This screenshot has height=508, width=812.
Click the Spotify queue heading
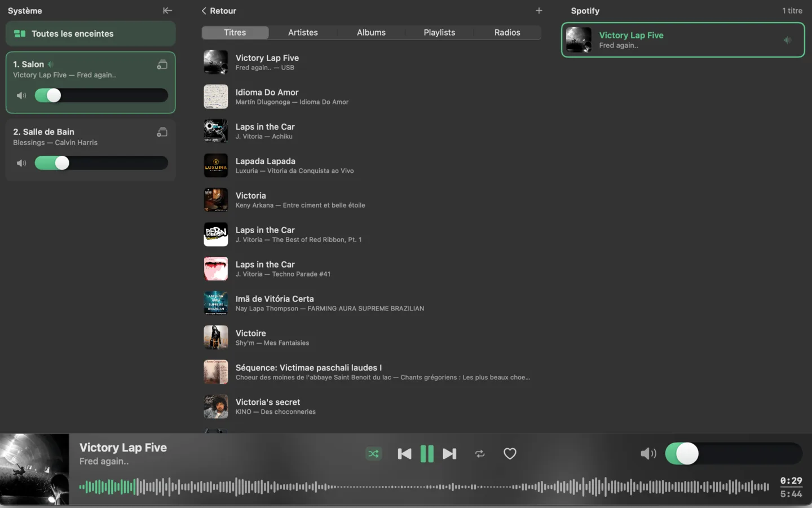[x=585, y=11]
